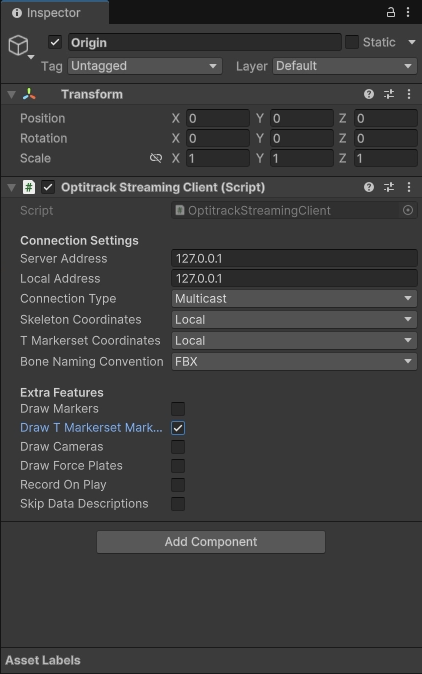Click the Inspector lock icon
Screen dimensions: 422x674
point(391,12)
